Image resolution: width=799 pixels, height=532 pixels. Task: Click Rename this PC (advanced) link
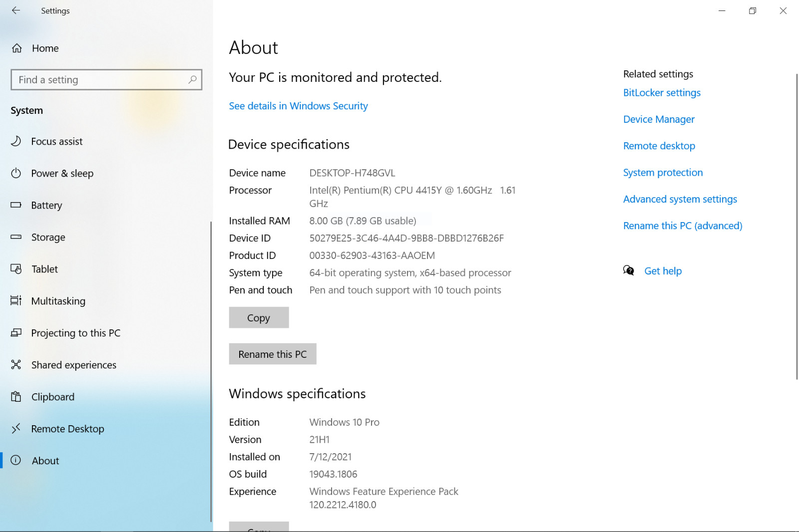[683, 226]
